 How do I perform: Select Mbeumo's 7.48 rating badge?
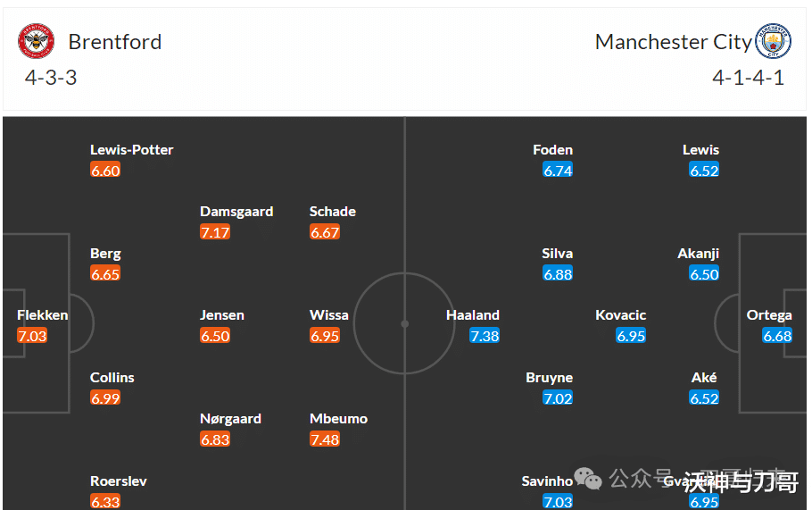(x=325, y=439)
